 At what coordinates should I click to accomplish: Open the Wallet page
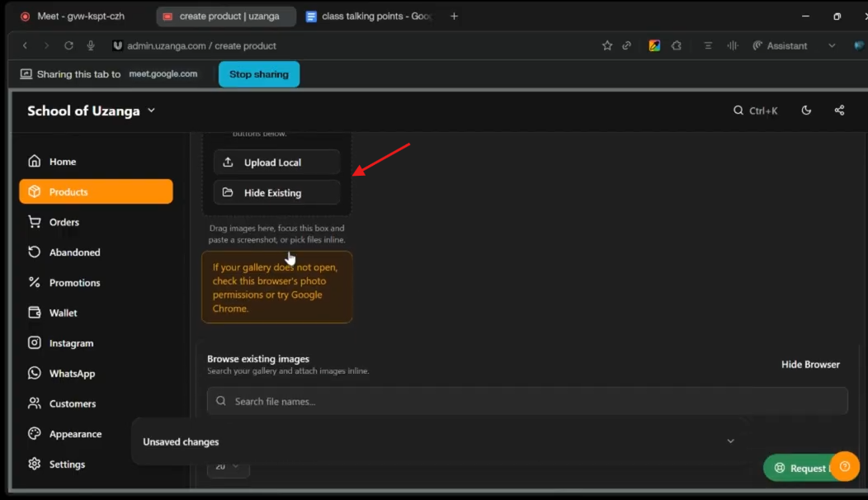[96, 313]
